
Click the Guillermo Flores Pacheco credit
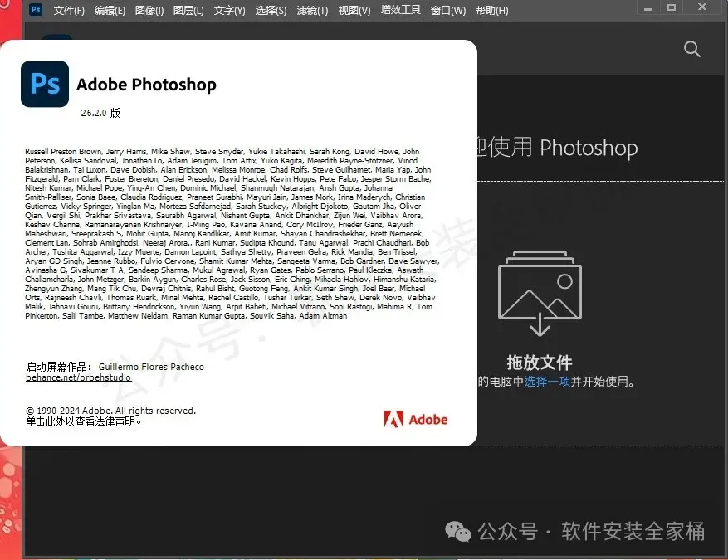(151, 367)
